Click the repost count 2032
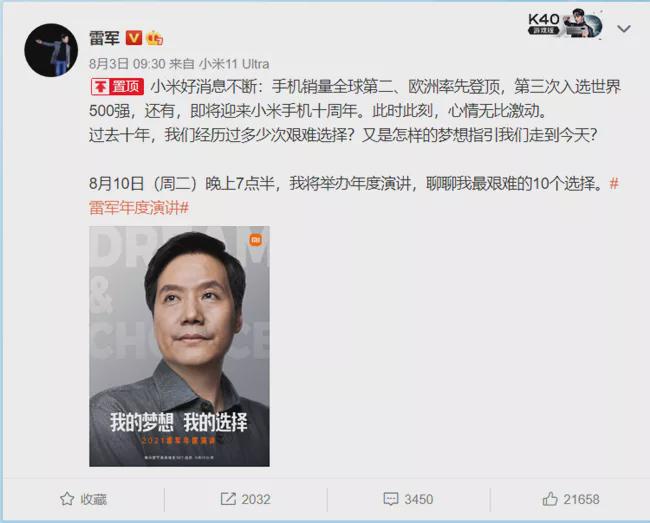This screenshot has width=650, height=523. [256, 499]
